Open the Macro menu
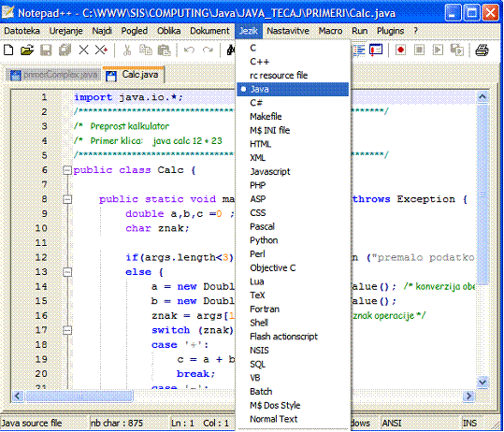The height and width of the screenshot is (432, 504). 330,31
